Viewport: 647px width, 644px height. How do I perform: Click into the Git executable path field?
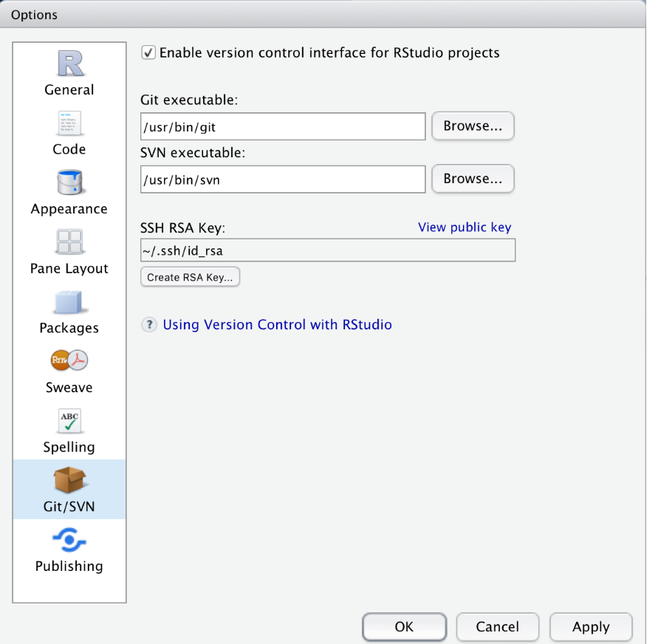coord(283,126)
